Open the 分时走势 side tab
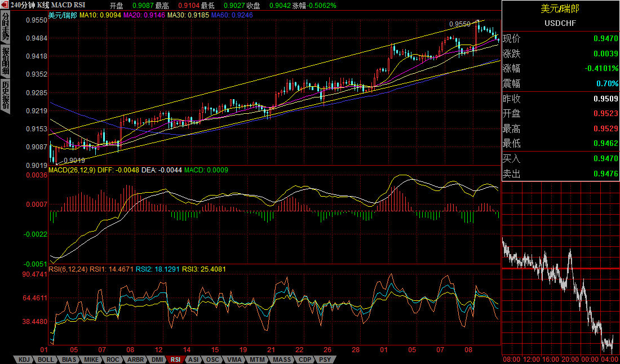This screenshot has width=620, height=364. 5,27
